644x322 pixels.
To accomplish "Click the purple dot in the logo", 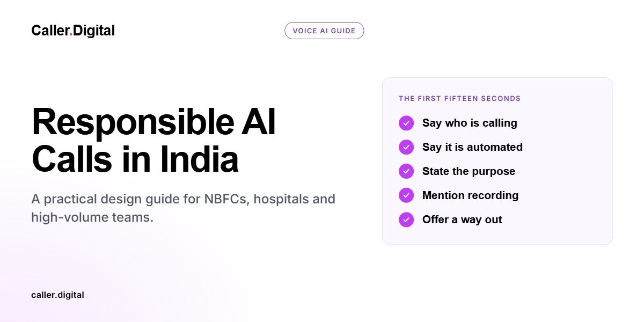I will [x=71, y=35].
